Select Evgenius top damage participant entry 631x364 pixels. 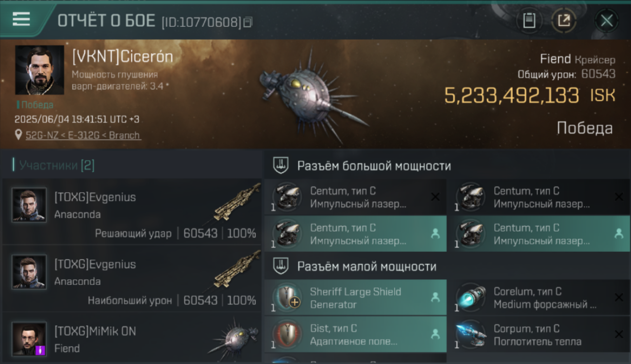point(132,279)
